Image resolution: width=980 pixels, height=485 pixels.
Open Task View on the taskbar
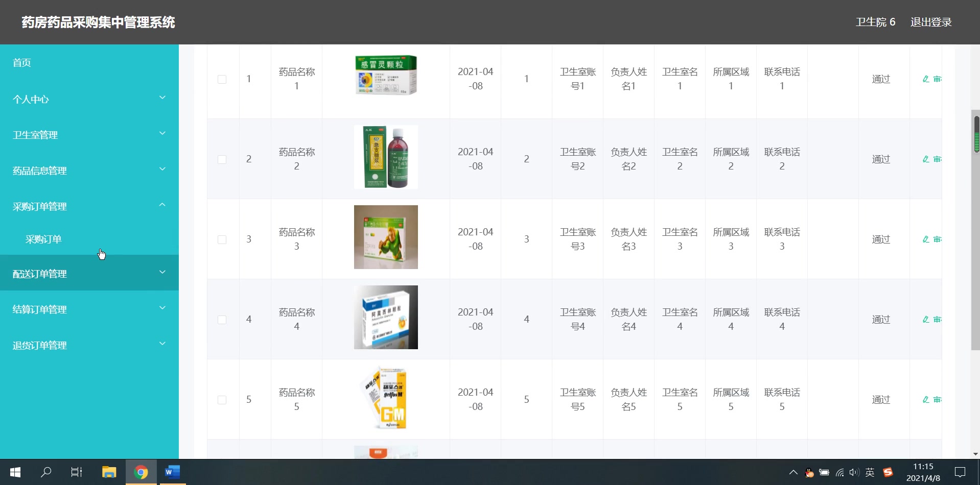77,472
